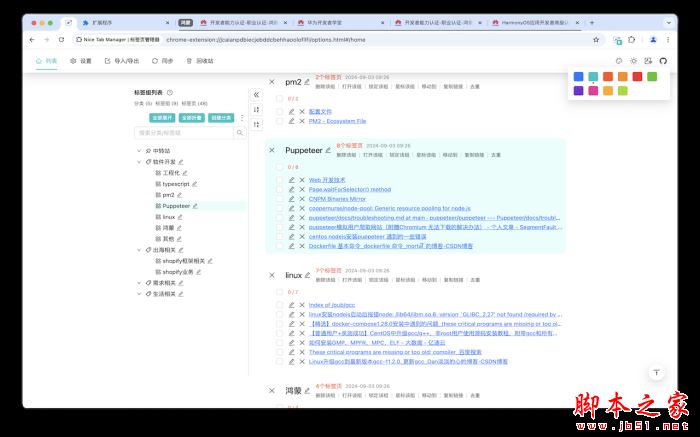The image size is (700, 437).
Task: Edit the 'Web 开发技术' tab entry via pencil
Action: click(x=292, y=180)
